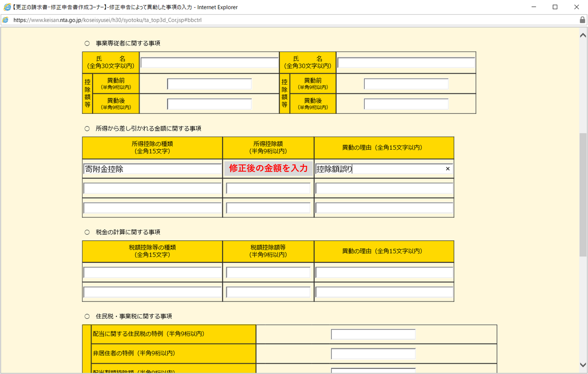Click the 税額控除額等 column header

click(x=268, y=251)
